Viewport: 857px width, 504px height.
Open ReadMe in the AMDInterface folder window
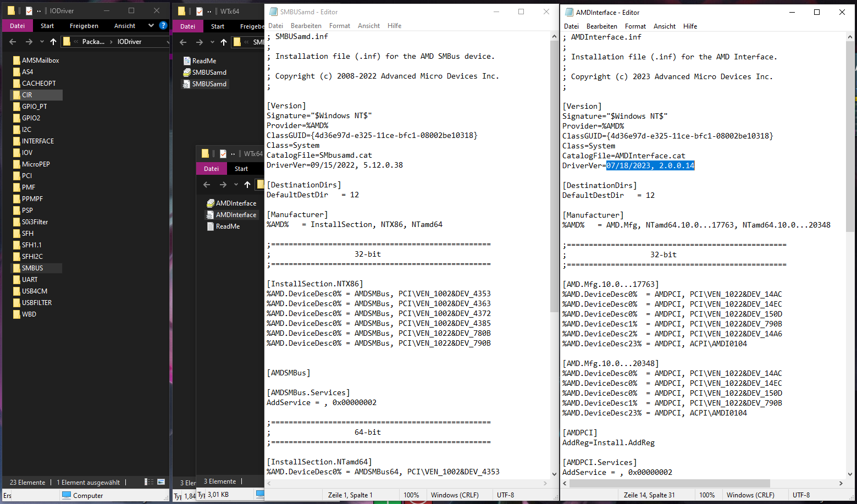pos(223,226)
